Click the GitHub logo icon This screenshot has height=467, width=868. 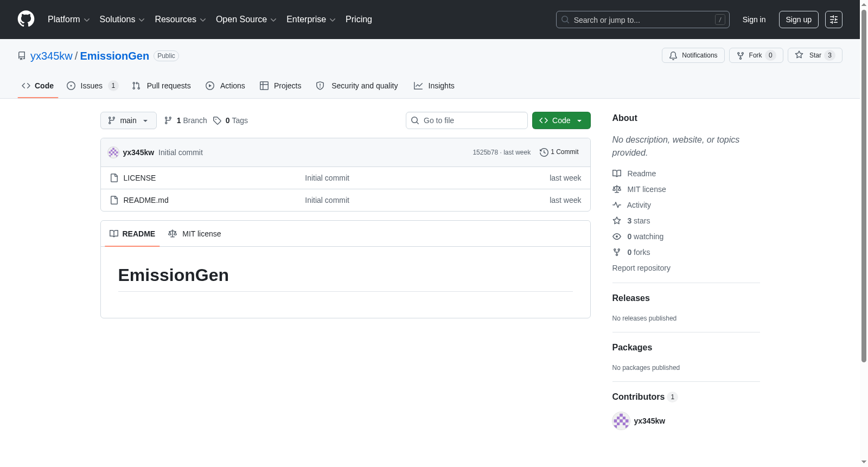click(26, 19)
